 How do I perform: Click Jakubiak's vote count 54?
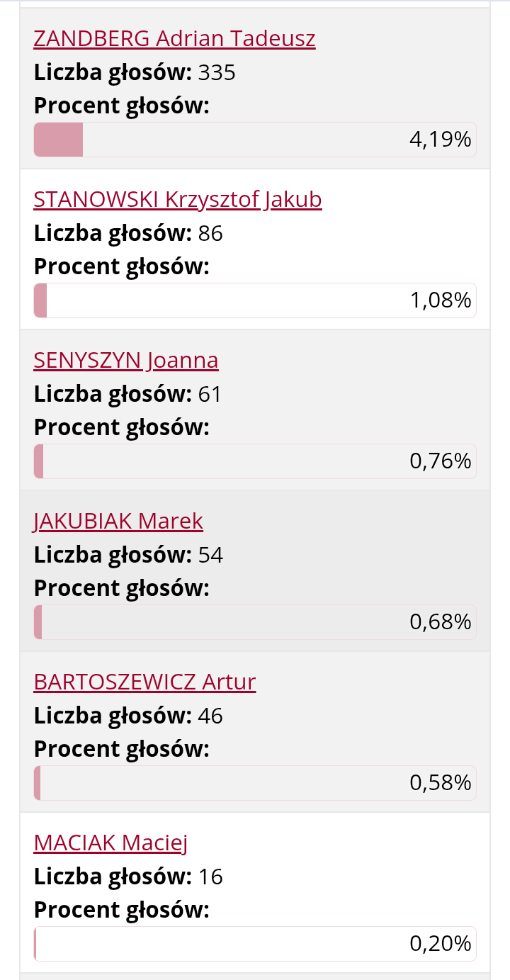pyautogui.click(x=210, y=555)
